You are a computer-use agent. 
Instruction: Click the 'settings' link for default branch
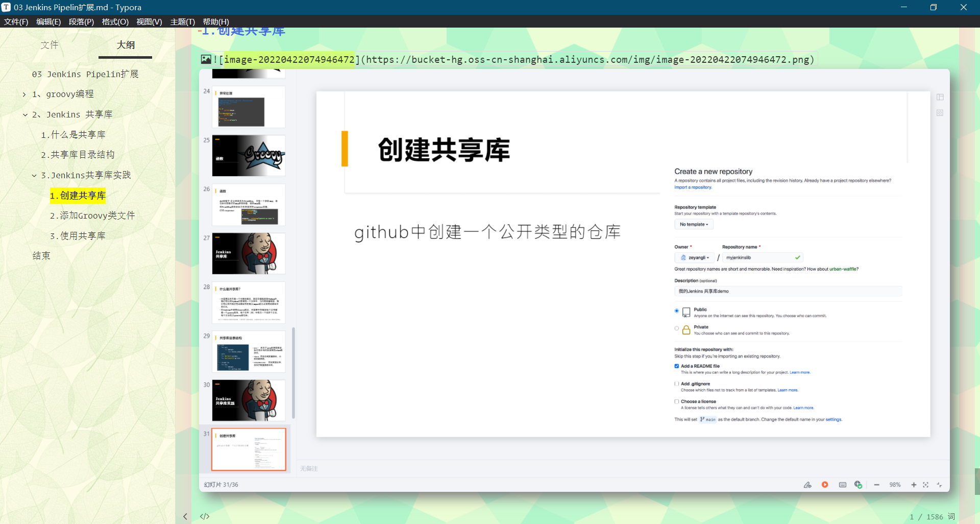834,420
